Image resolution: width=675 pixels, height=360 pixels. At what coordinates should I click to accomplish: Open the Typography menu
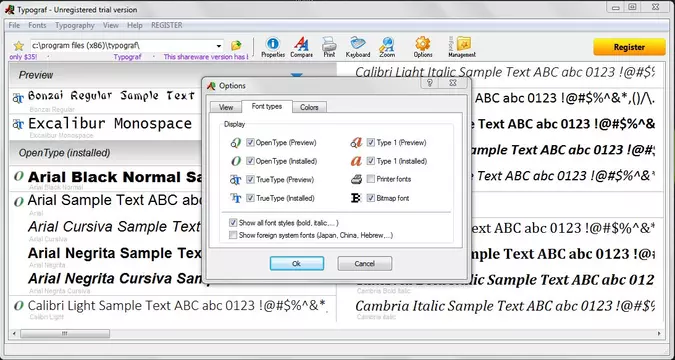click(74, 25)
